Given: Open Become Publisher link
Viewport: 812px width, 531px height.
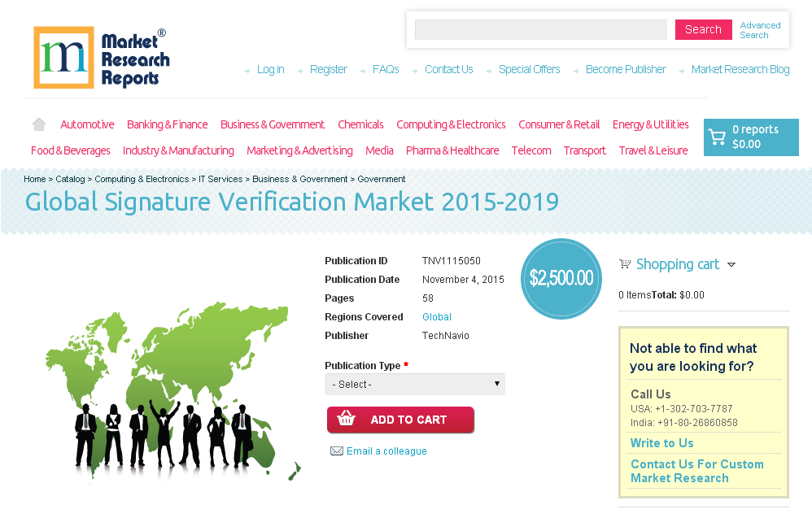Looking at the screenshot, I should [626, 69].
